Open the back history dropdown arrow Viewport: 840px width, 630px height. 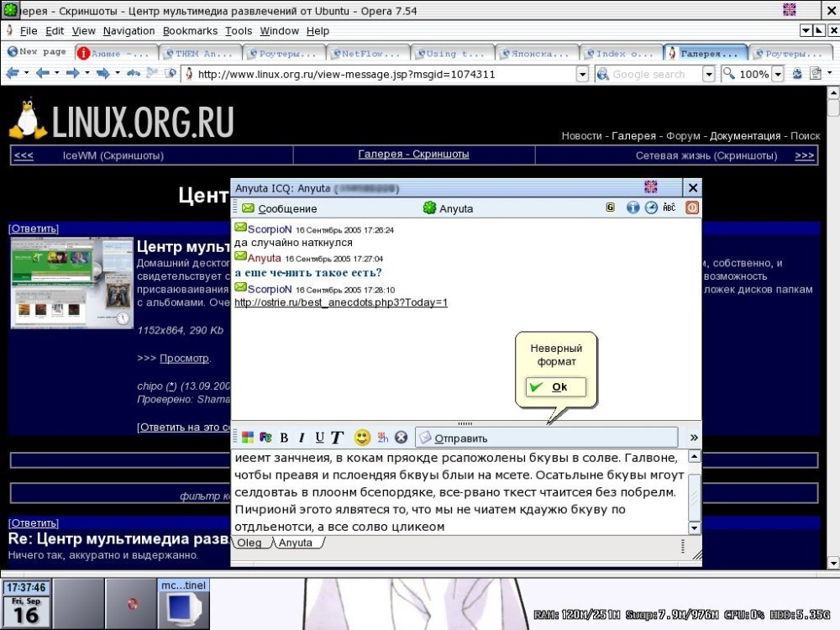click(x=26, y=73)
